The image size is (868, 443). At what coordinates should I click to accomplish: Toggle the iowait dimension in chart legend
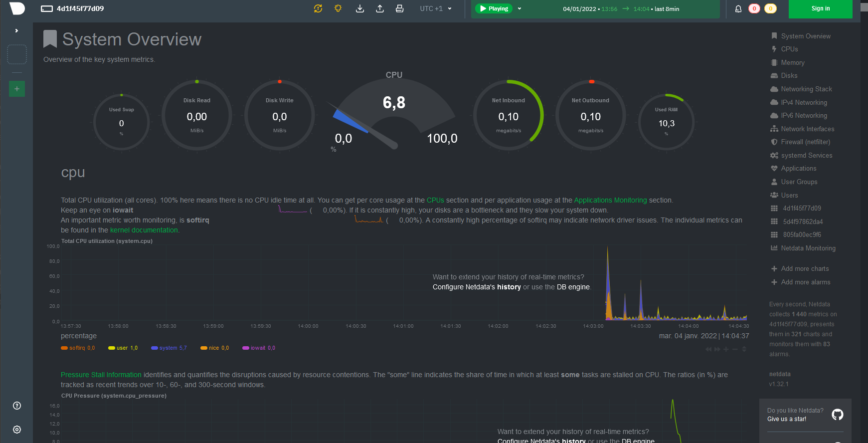(258, 348)
